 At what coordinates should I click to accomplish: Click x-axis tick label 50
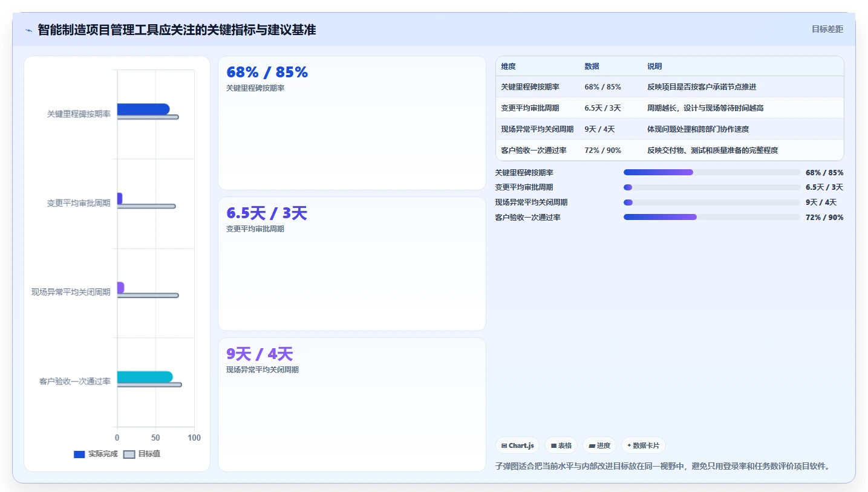[x=155, y=438]
